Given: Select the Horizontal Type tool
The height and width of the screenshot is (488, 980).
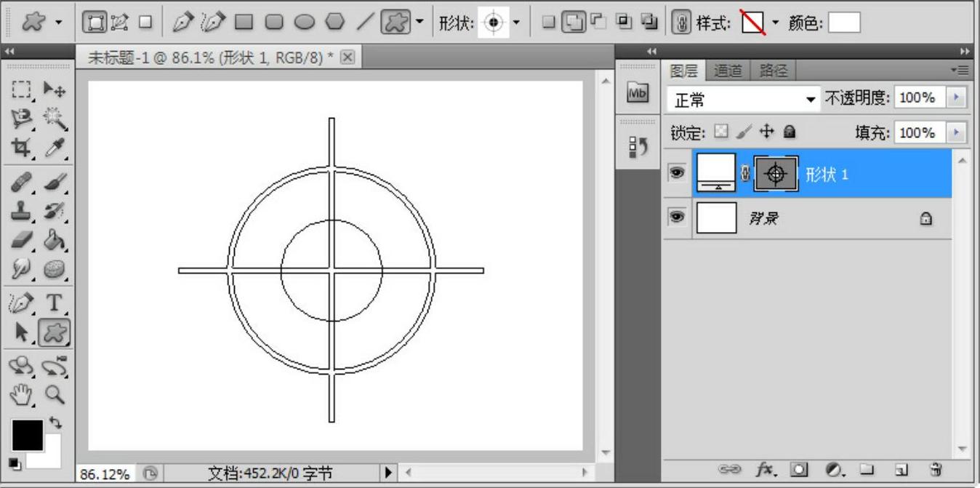Looking at the screenshot, I should tap(55, 303).
